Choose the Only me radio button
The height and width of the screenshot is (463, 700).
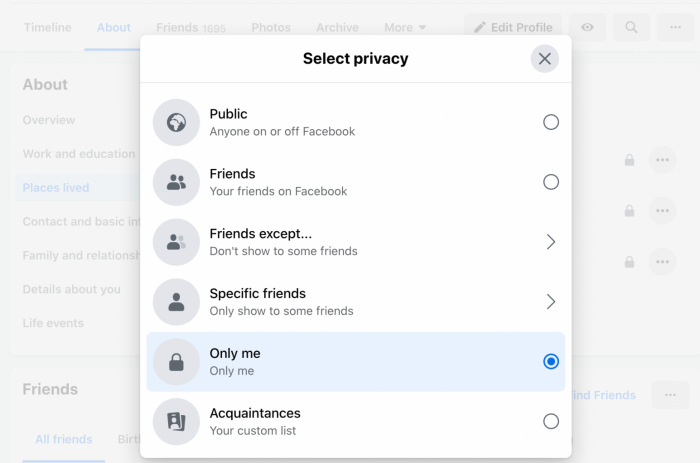point(551,362)
